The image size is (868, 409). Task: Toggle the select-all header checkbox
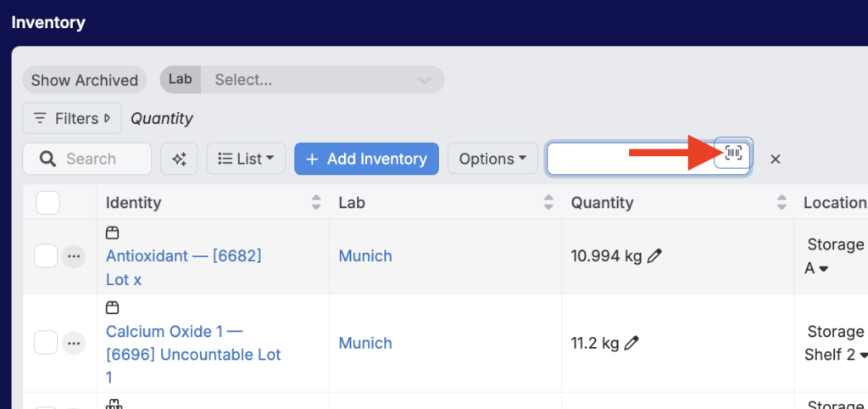click(x=47, y=203)
